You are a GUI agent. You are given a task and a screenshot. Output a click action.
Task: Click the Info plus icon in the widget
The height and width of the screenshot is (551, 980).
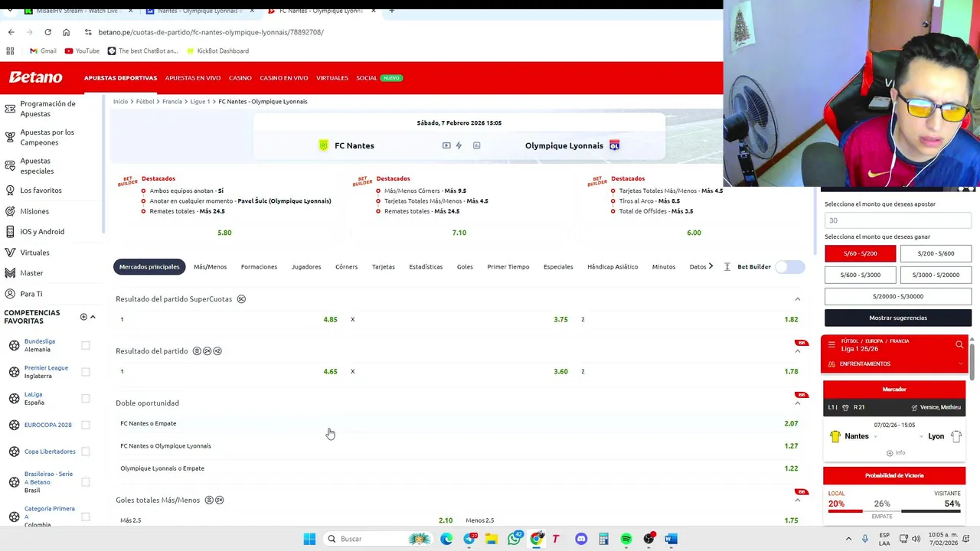coord(890,453)
